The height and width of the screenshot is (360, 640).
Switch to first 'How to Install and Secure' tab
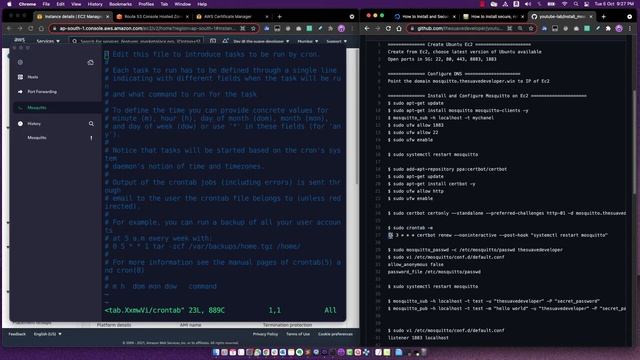(425, 17)
